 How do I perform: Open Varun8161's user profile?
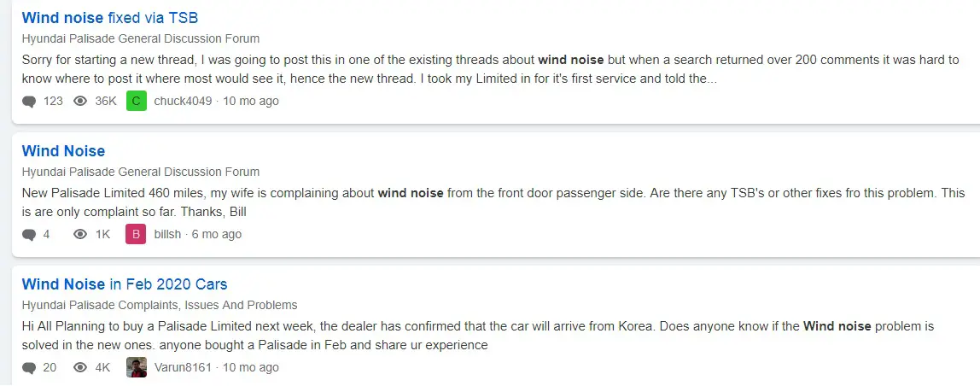(184, 367)
